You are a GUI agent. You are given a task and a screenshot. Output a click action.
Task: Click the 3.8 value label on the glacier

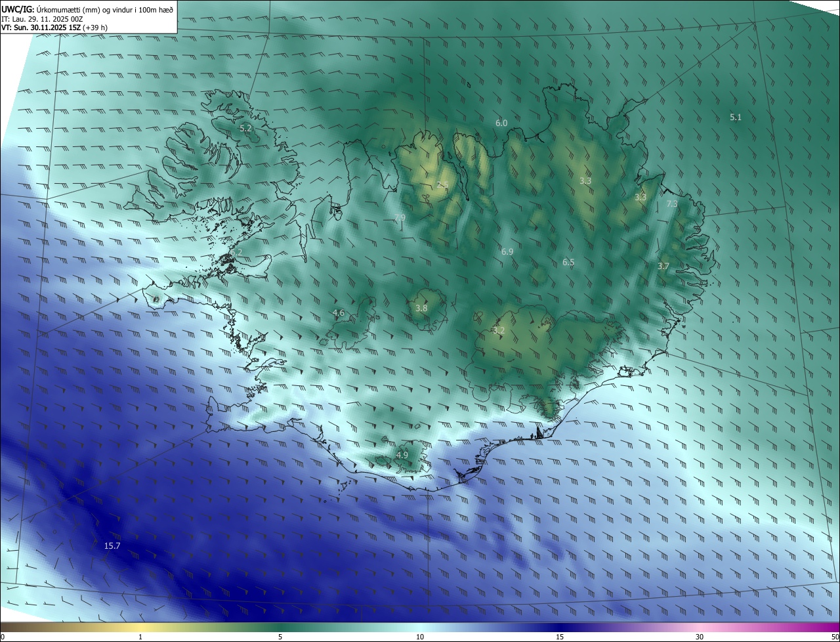point(421,308)
